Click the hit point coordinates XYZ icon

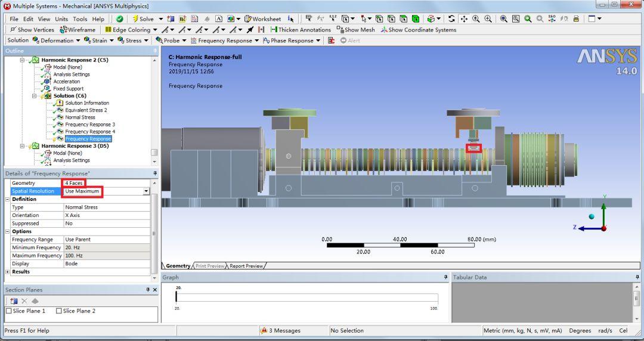333,19
